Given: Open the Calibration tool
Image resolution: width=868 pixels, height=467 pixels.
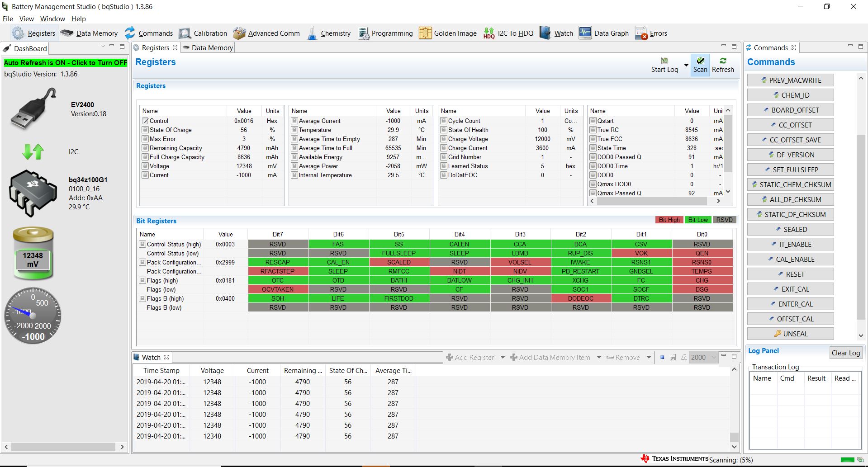Looking at the screenshot, I should [x=203, y=33].
